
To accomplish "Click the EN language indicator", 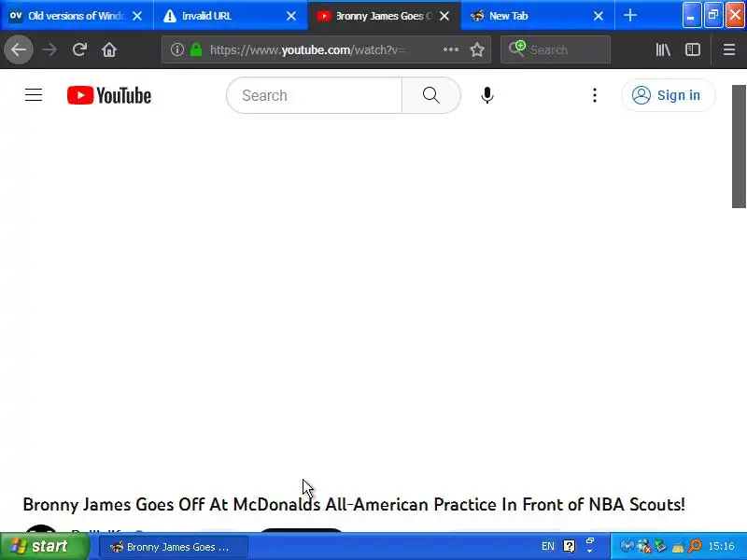I will (548, 546).
